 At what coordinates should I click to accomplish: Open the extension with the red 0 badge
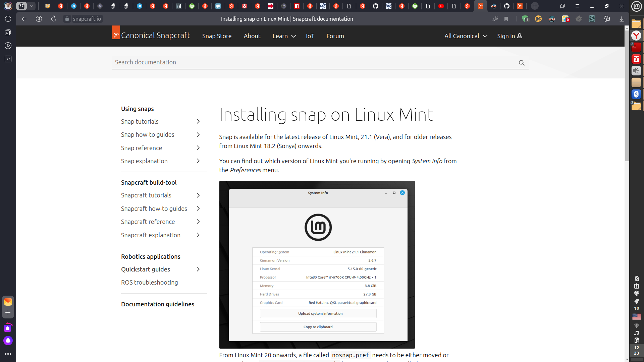point(566,19)
